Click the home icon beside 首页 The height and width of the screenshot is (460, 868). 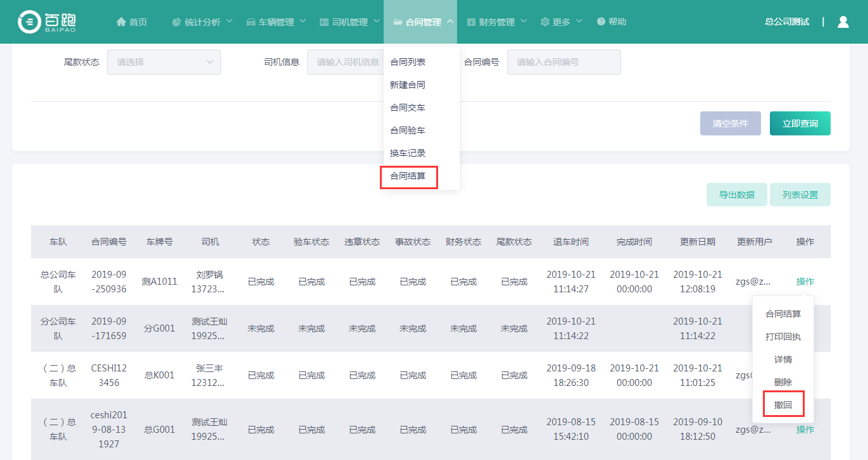[x=121, y=22]
